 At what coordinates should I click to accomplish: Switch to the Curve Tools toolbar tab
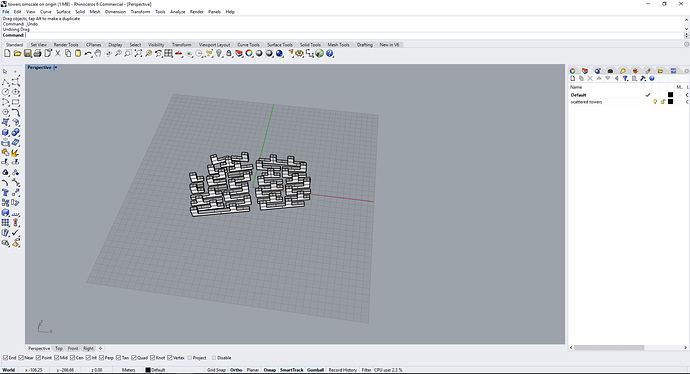[x=248, y=44]
